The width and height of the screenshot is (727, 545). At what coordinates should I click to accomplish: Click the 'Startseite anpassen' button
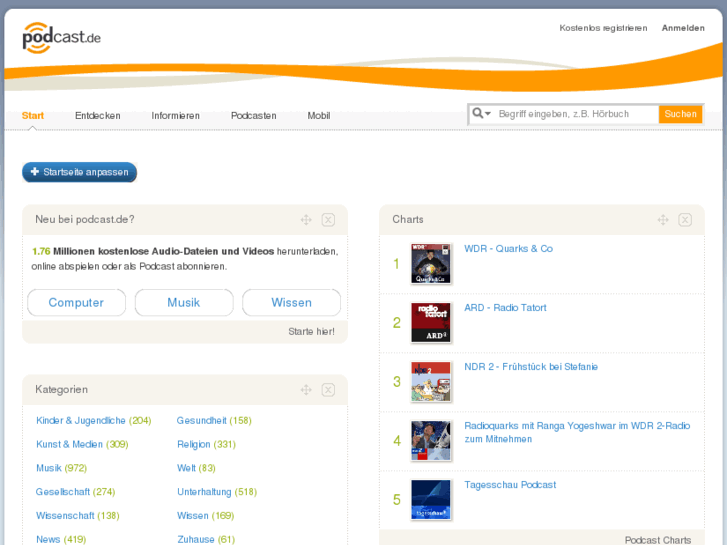point(79,172)
